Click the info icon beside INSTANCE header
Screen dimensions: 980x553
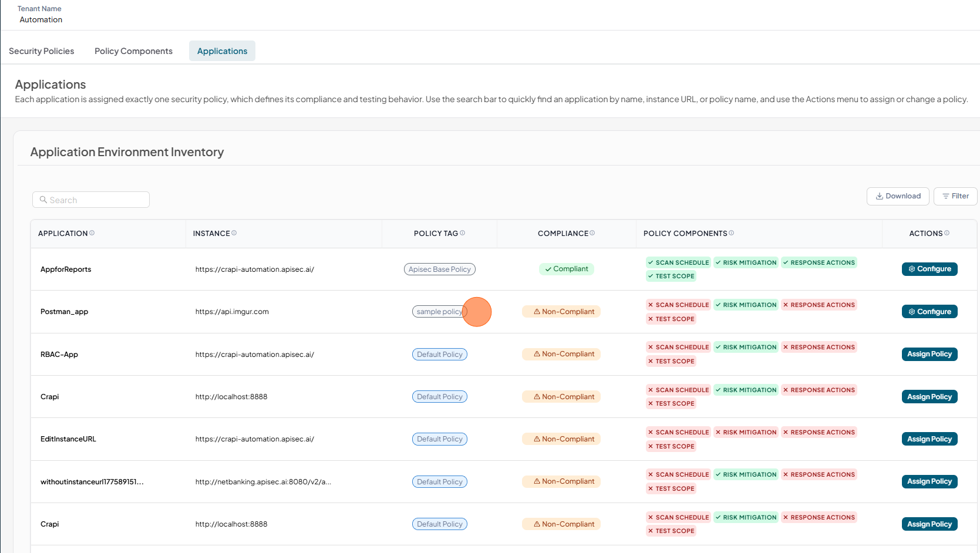point(234,233)
